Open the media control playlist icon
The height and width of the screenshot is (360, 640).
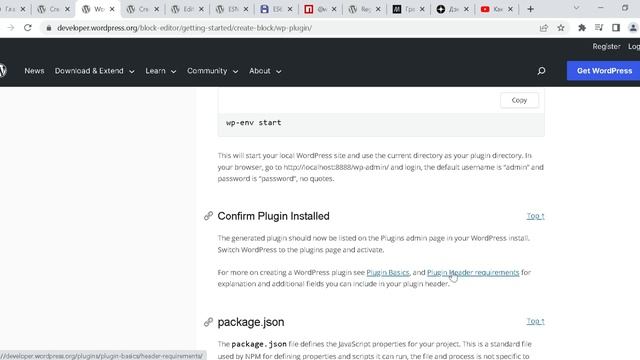coord(599,28)
